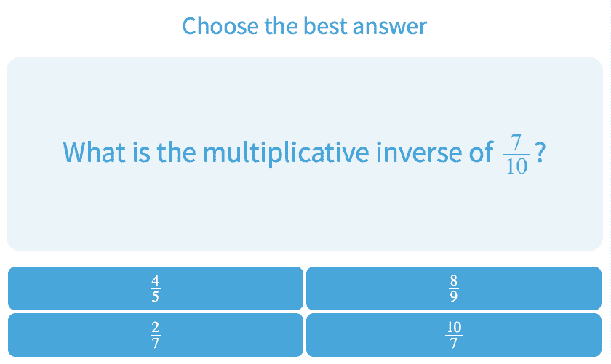Image resolution: width=611 pixels, height=364 pixels.
Task: Click the "Choose the best answer" heading
Action: click(x=304, y=26)
